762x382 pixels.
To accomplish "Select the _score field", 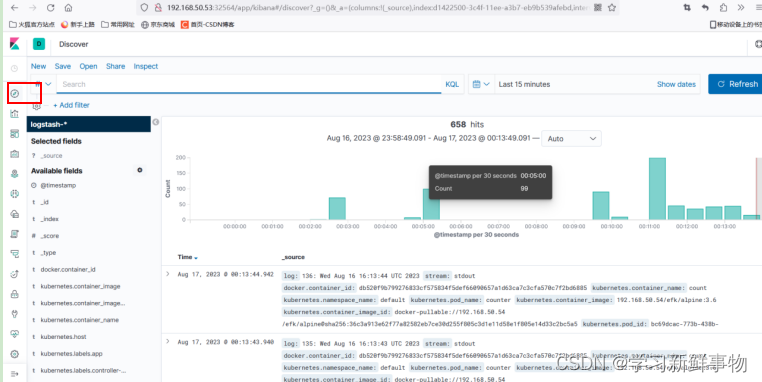I will [50, 236].
